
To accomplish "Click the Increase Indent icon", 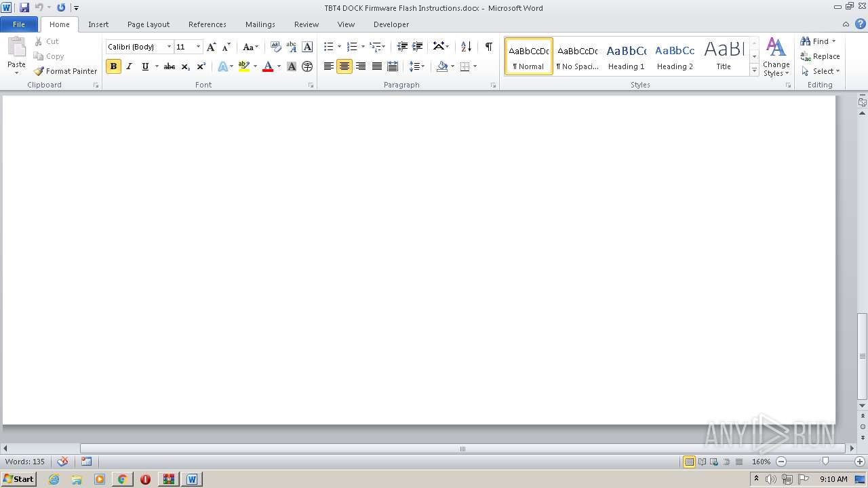I will pos(418,47).
